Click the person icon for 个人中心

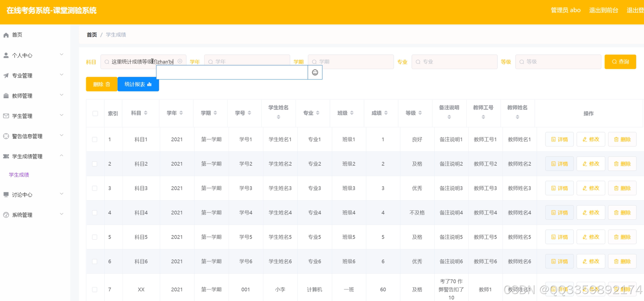[x=6, y=55]
